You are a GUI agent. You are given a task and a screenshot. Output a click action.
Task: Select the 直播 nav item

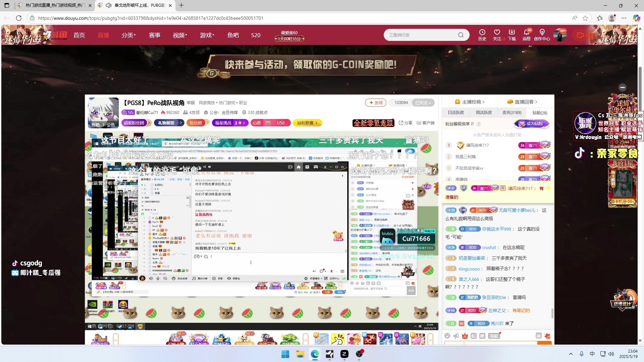(103, 35)
